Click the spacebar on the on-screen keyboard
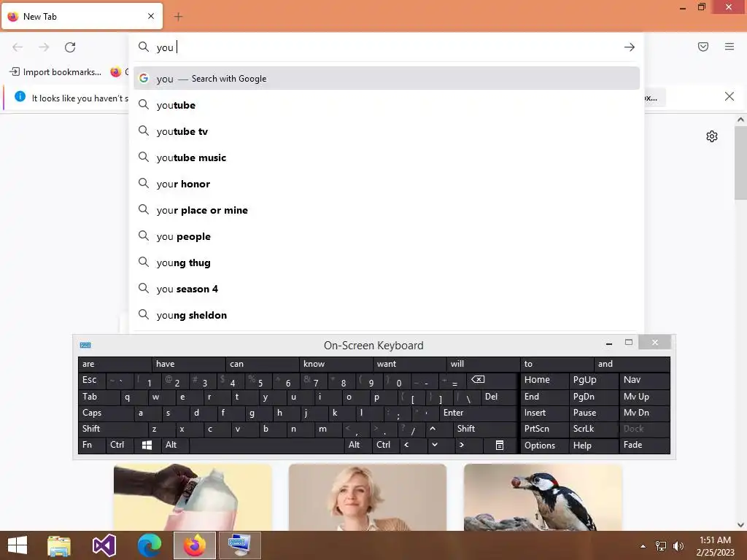The image size is (747, 560). pos(267,445)
